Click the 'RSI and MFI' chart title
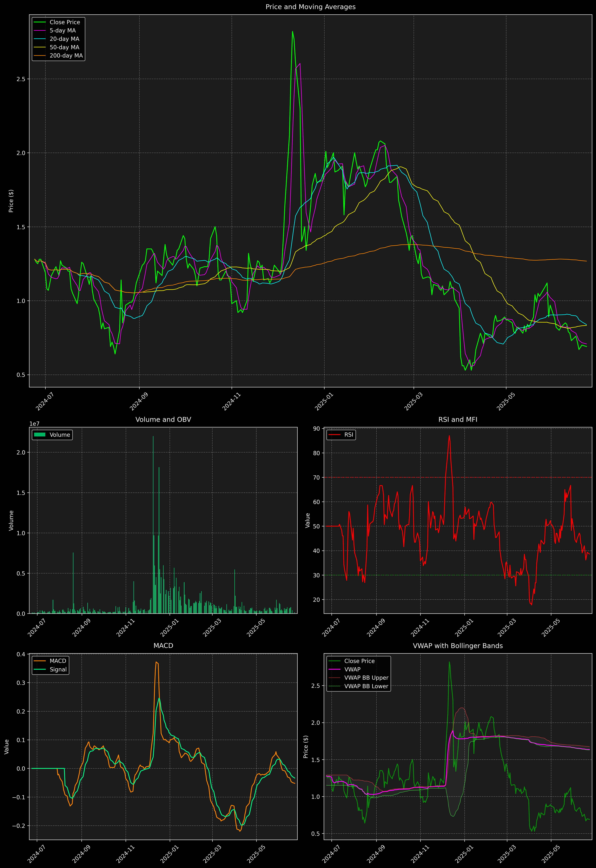 [x=458, y=419]
